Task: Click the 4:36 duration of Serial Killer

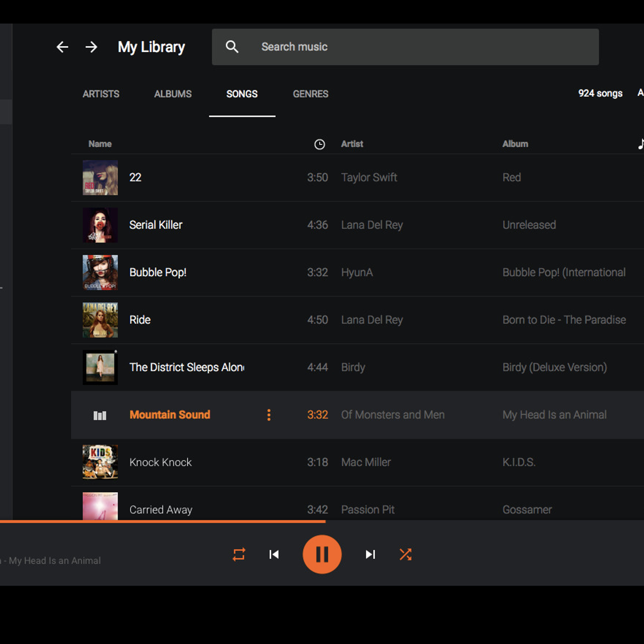Action: coord(318,225)
